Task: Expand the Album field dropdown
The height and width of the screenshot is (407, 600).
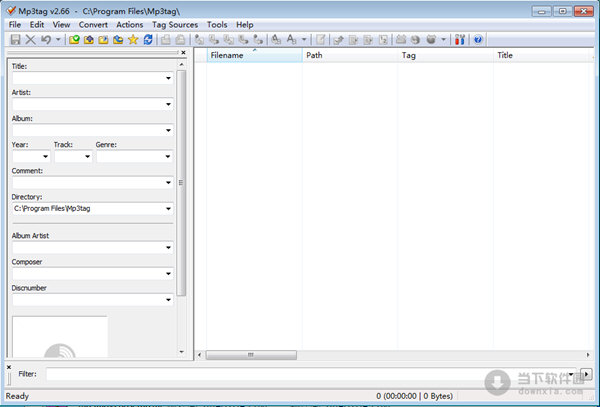Action: [168, 130]
